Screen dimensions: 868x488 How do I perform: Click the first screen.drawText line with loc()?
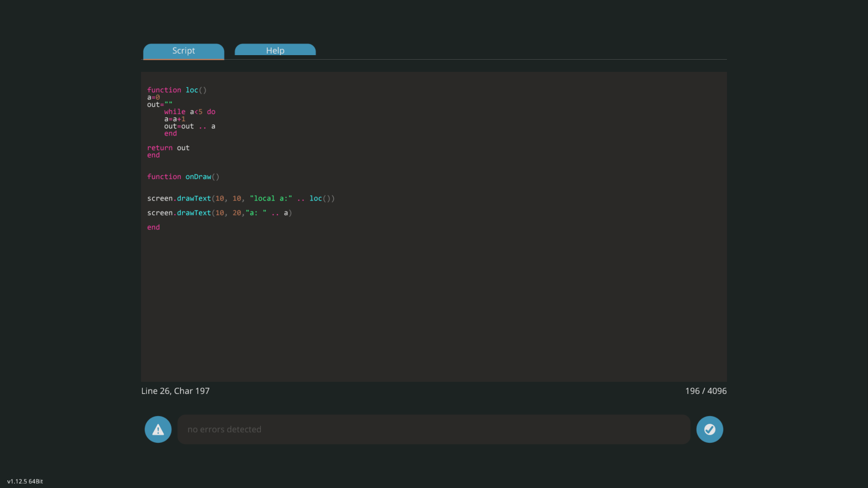tap(241, 198)
